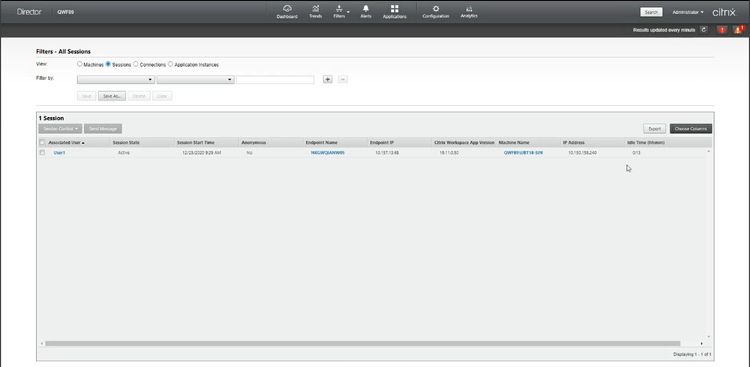Toggle the select-all sessions checkbox

pyautogui.click(x=42, y=143)
